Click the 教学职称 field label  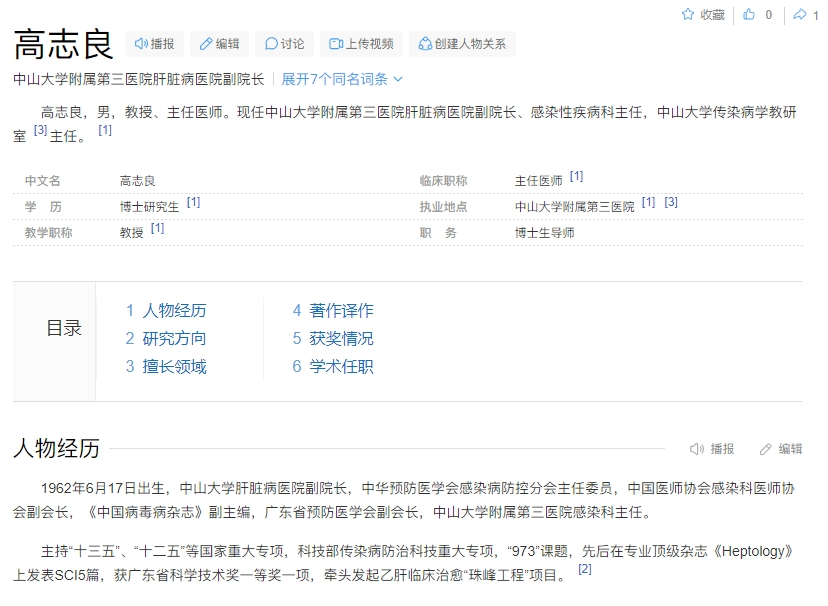(x=49, y=233)
